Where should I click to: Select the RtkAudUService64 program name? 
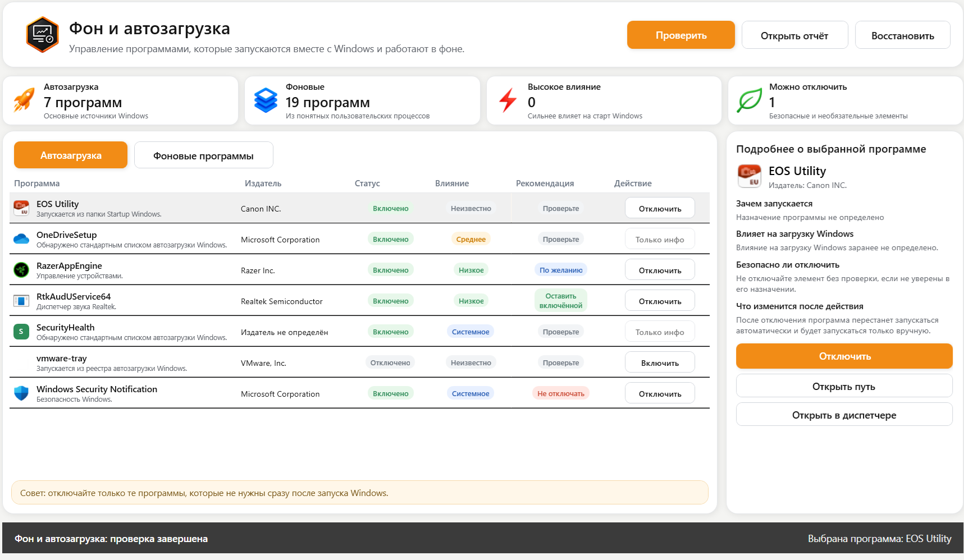(74, 297)
